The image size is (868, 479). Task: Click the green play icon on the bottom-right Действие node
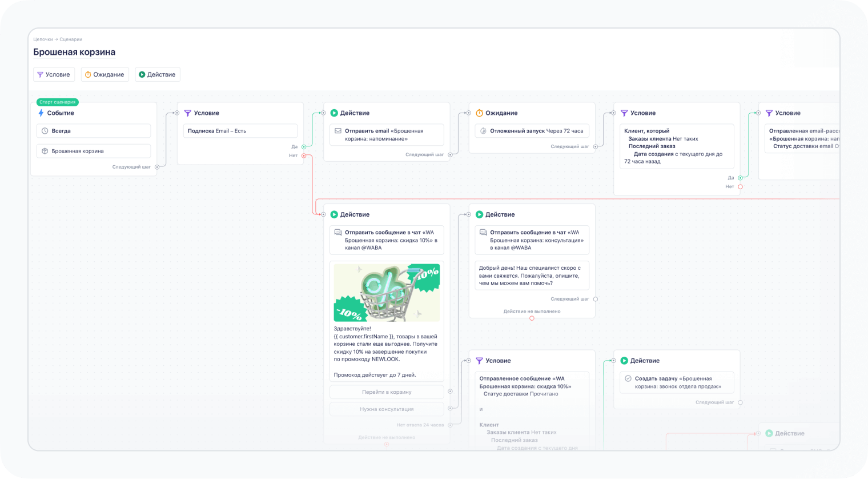tap(770, 433)
